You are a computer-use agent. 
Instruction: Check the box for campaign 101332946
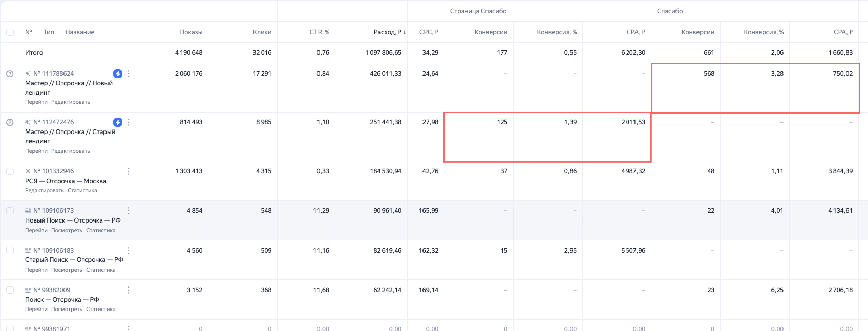10,171
